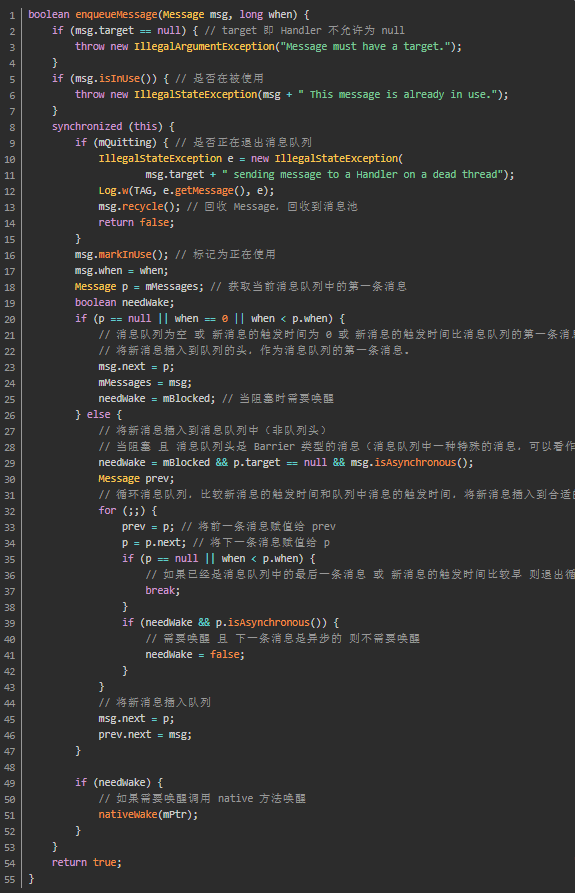Click the synchronized keyword on line 8

point(87,126)
